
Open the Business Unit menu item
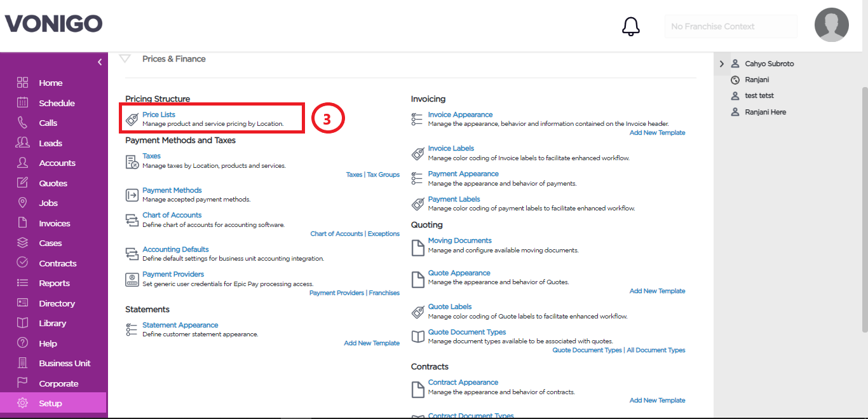65,363
